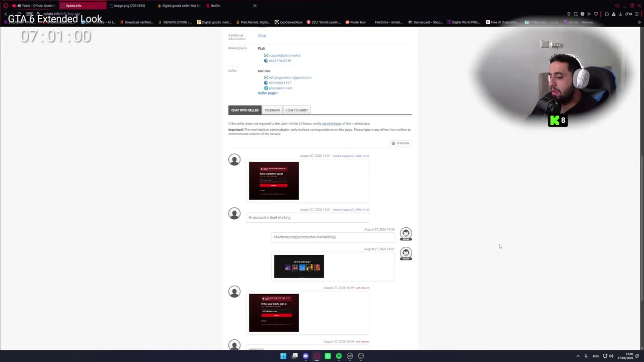Open WhatsApp from the taskbar

coord(328,356)
